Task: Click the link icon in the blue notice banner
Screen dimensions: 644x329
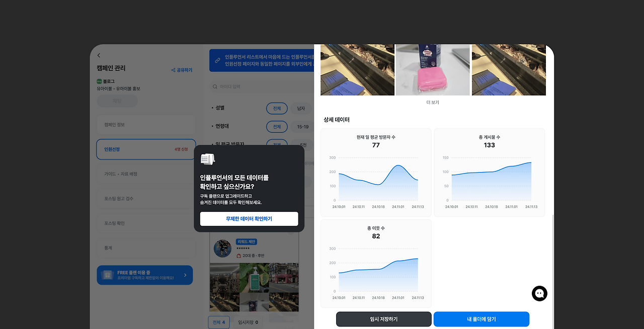Action: (x=218, y=60)
